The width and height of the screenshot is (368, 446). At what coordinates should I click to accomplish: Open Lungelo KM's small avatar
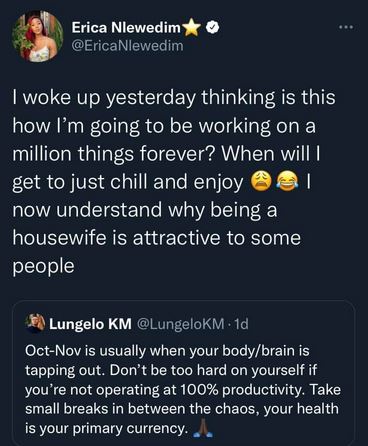[36, 323]
